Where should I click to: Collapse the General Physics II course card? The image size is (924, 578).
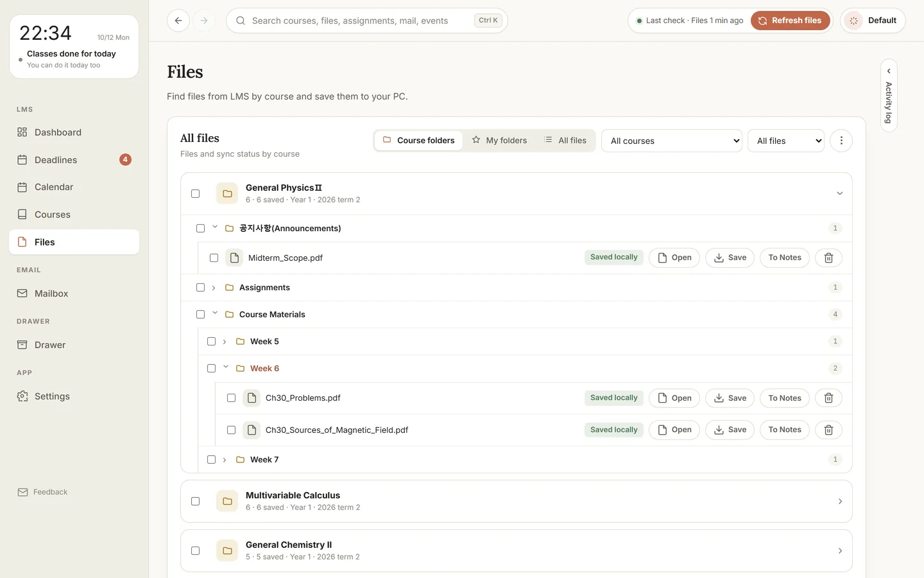coord(839,193)
